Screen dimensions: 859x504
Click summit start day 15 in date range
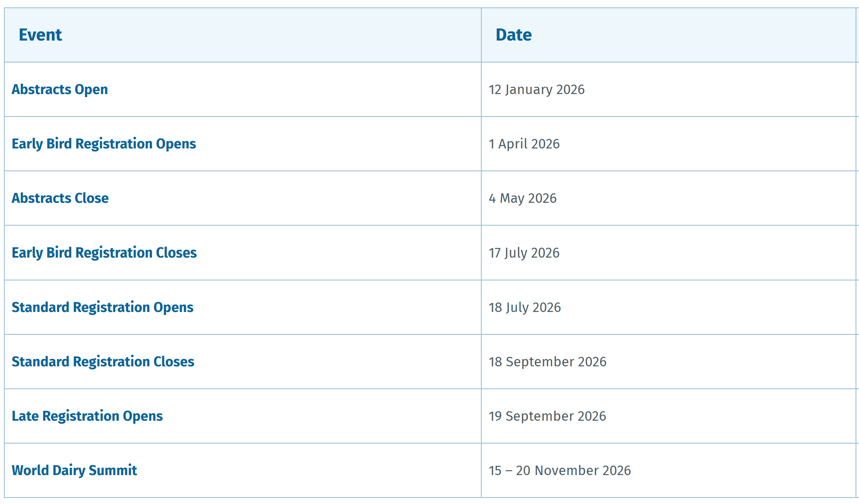[x=495, y=471]
